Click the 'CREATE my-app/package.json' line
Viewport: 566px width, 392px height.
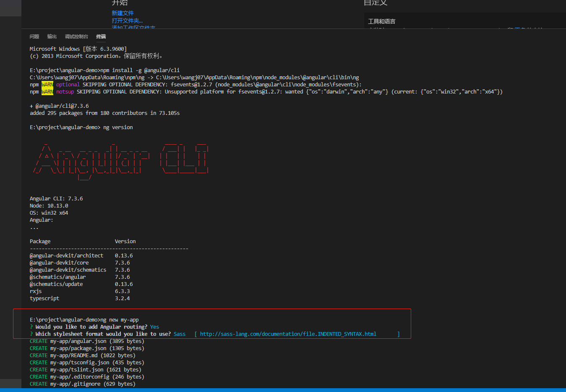[87, 348]
